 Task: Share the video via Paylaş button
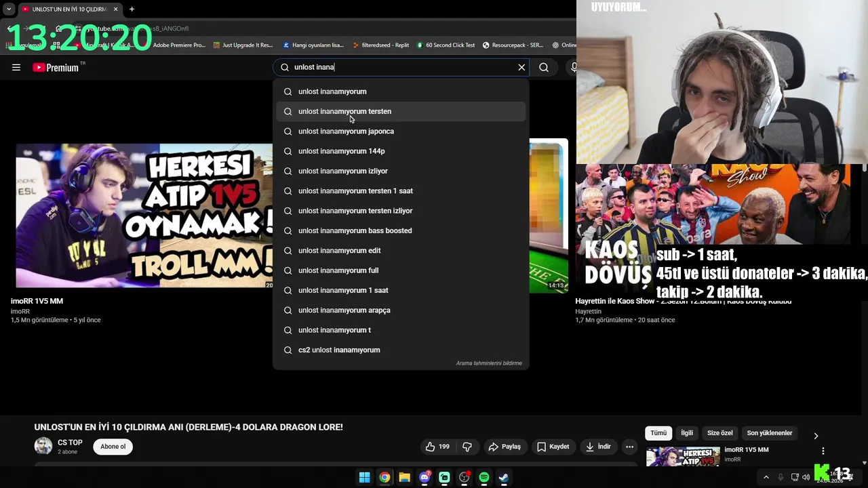[x=505, y=447]
